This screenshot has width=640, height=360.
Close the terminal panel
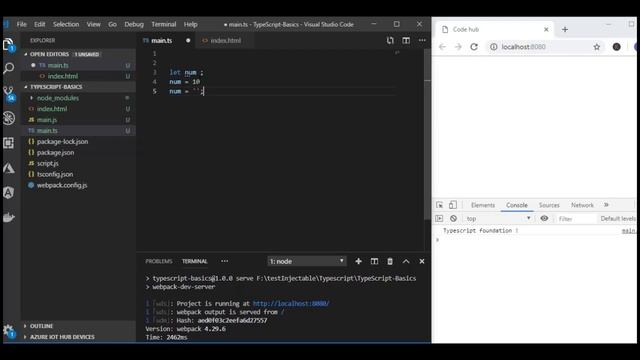(x=422, y=261)
